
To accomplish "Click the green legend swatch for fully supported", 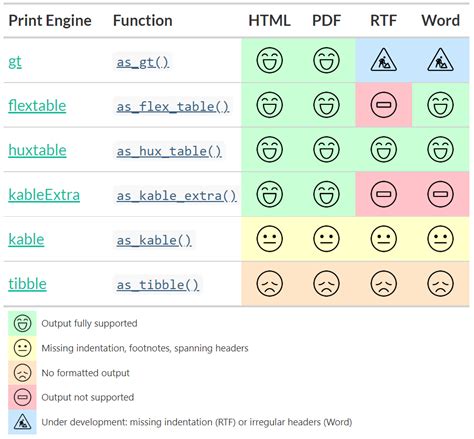I will point(22,323).
